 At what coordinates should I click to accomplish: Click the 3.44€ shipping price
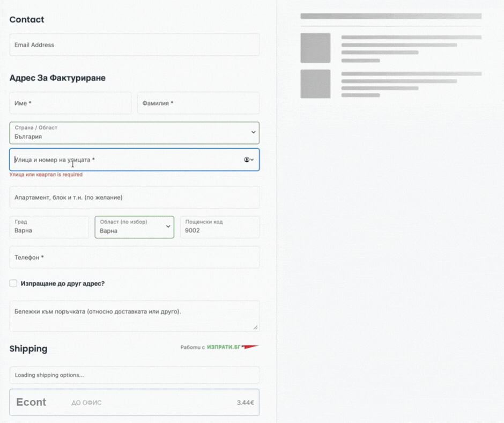tap(246, 403)
